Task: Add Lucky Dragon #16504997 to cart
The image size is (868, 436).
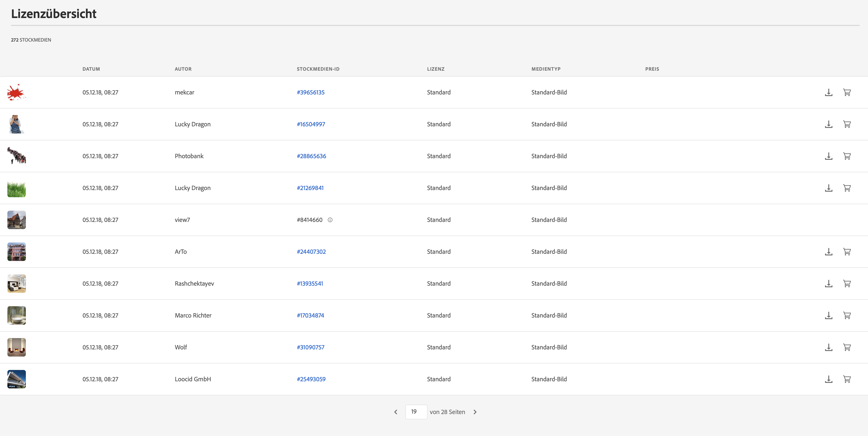Action: coord(847,124)
